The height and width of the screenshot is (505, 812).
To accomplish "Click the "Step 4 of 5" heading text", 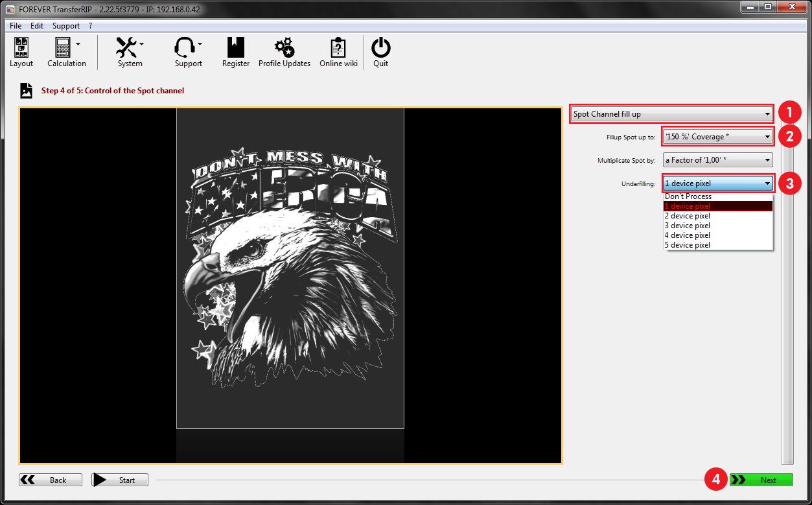I will coord(113,91).
